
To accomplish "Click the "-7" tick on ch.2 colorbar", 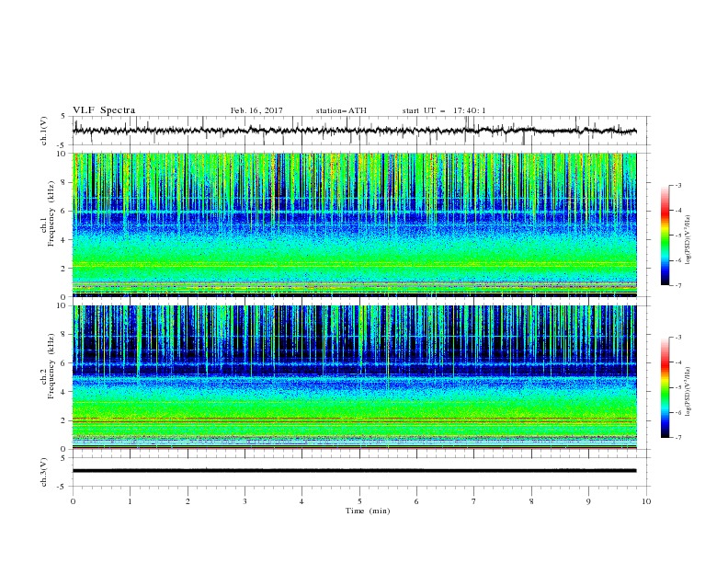I will tap(677, 437).
